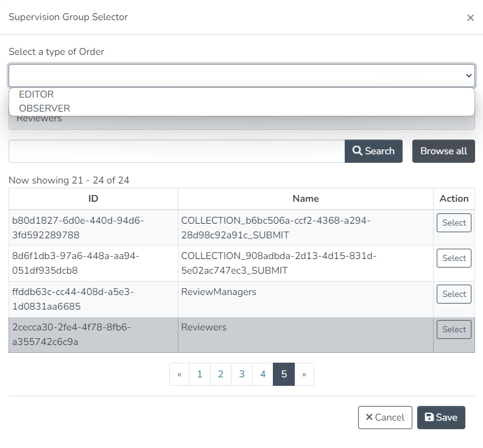Select the COLLECTION_908adbda group row
Image resolution: width=483 pixels, height=448 pixels.
454,258
